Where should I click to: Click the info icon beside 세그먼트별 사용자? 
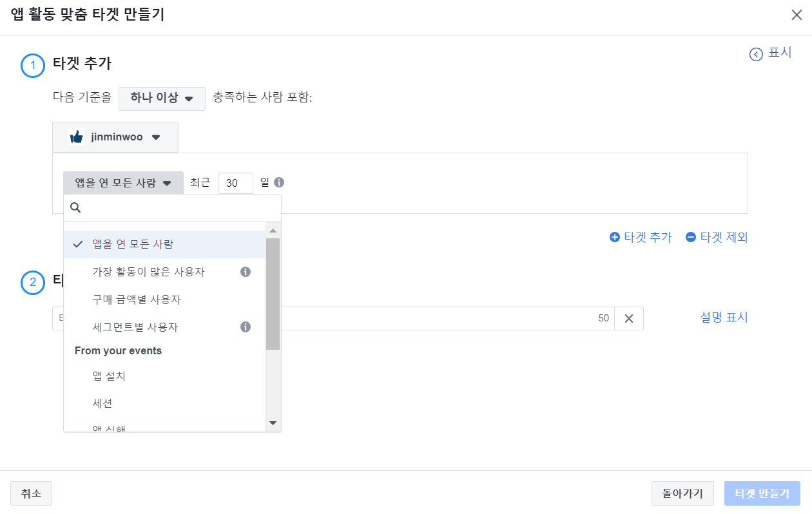(x=244, y=326)
